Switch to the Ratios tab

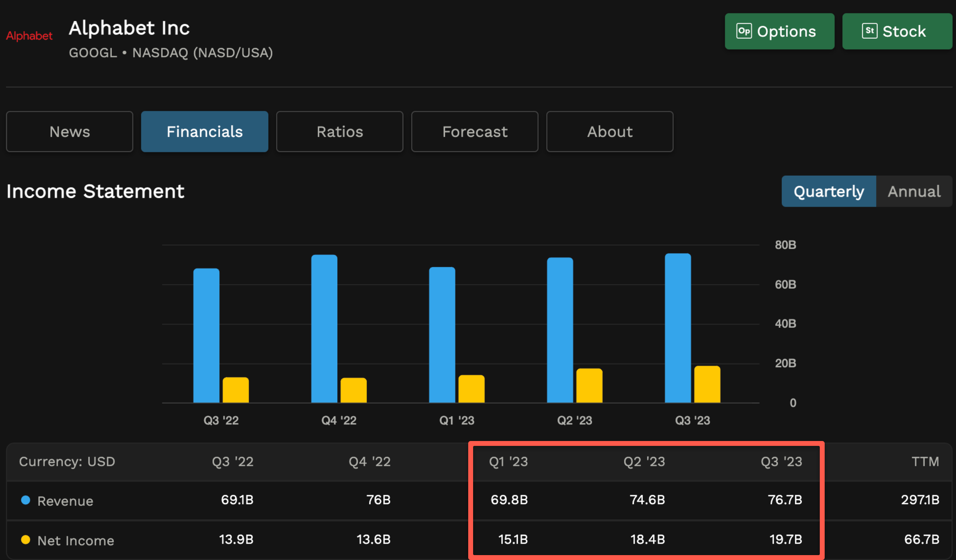(340, 131)
